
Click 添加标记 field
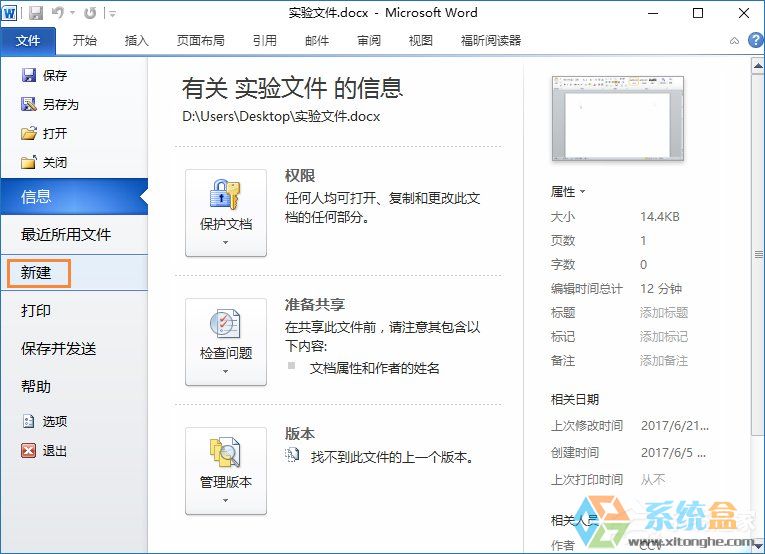click(664, 336)
